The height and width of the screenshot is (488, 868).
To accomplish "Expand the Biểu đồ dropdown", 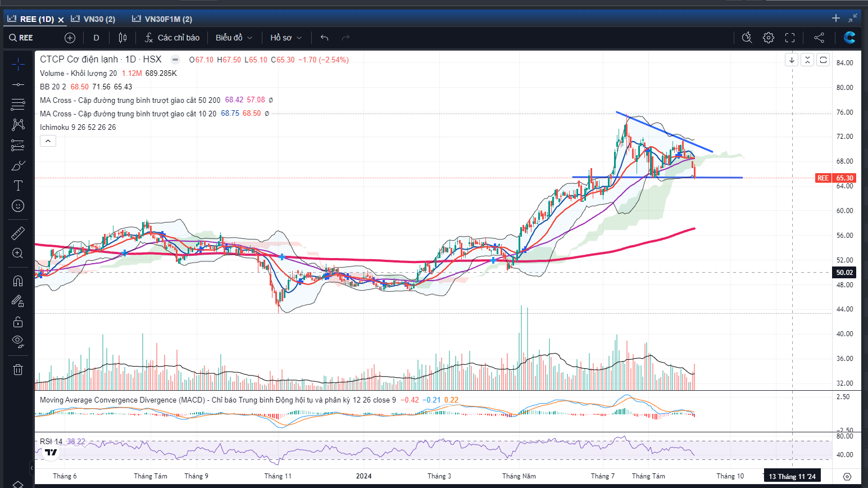I will tap(234, 38).
